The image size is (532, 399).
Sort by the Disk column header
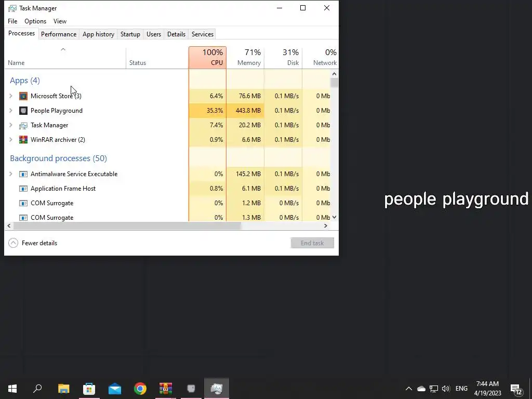283,57
